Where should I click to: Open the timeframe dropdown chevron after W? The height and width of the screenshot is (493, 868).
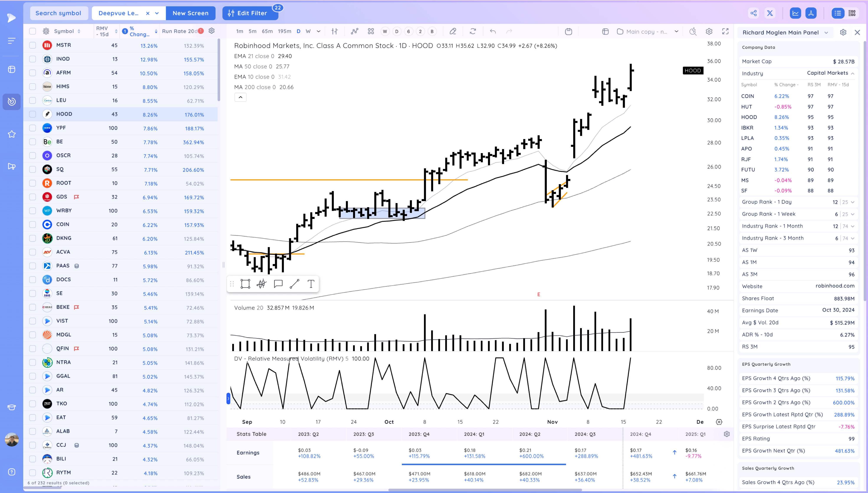[318, 31]
